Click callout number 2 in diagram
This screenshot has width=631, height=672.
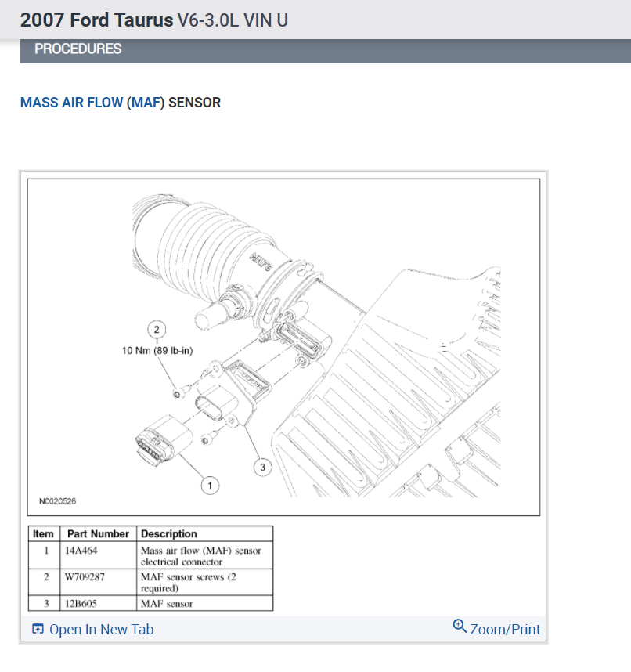click(157, 330)
